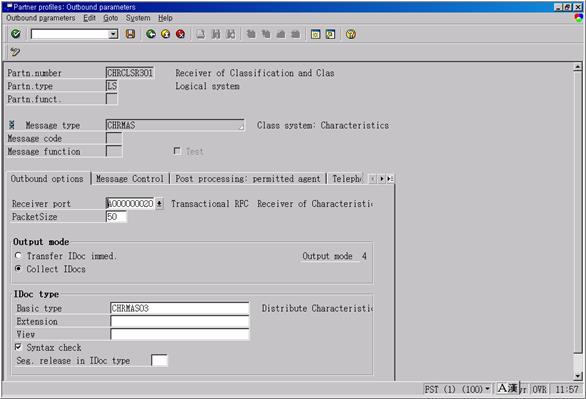Open the System menu

(138, 18)
